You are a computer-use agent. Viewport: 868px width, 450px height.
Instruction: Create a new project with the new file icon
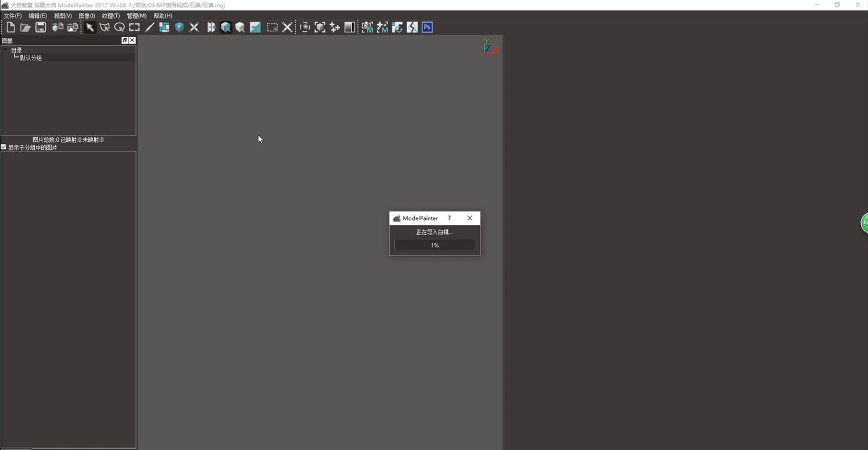click(x=10, y=27)
